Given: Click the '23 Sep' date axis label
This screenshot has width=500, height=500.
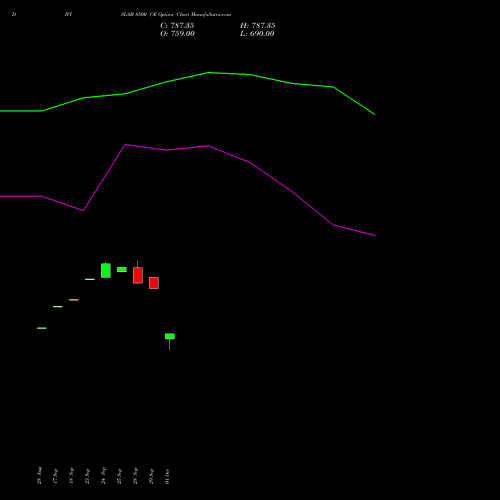Looking at the screenshot, I should pyautogui.click(x=87, y=476).
